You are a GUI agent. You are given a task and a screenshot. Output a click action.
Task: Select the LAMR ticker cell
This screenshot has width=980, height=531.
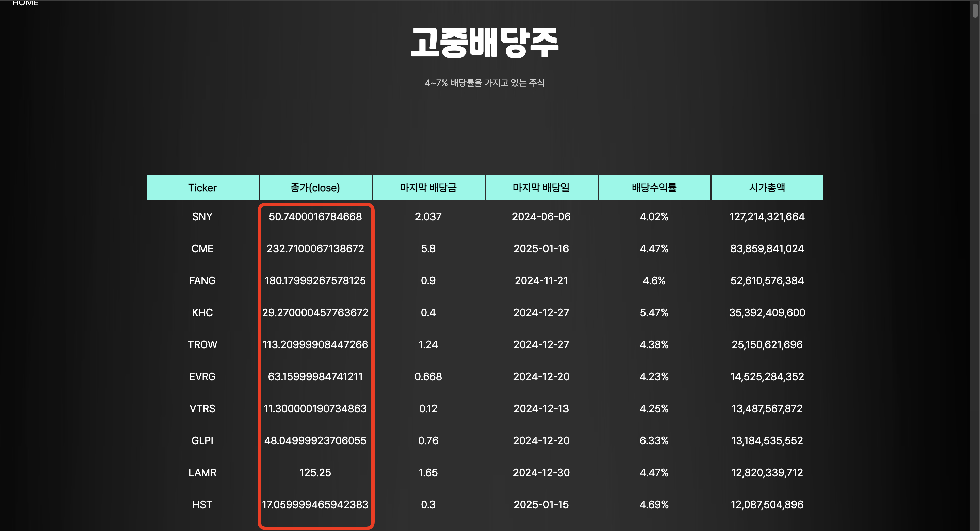202,472
